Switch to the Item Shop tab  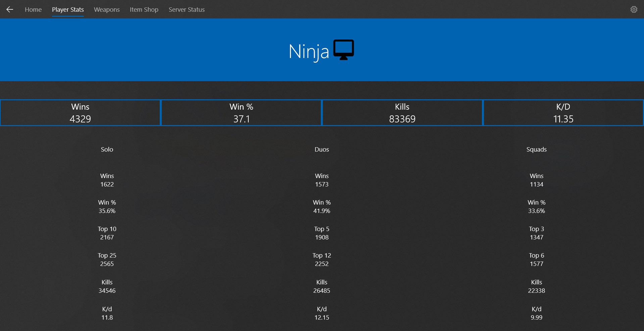click(144, 10)
